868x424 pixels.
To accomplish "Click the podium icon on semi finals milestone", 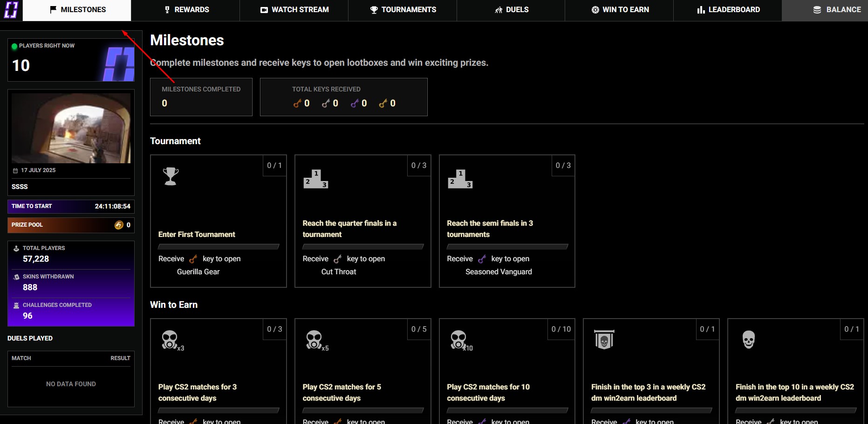I will (x=460, y=179).
